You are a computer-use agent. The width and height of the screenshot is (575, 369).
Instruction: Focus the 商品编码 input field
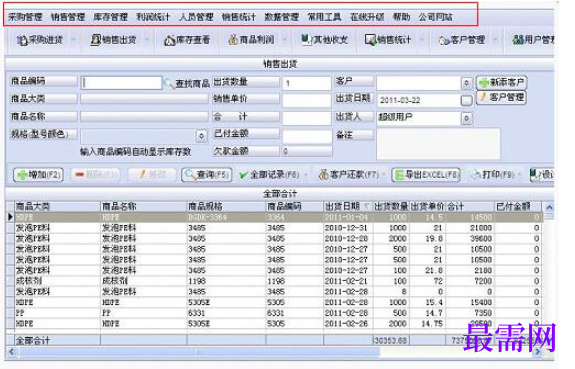click(121, 83)
